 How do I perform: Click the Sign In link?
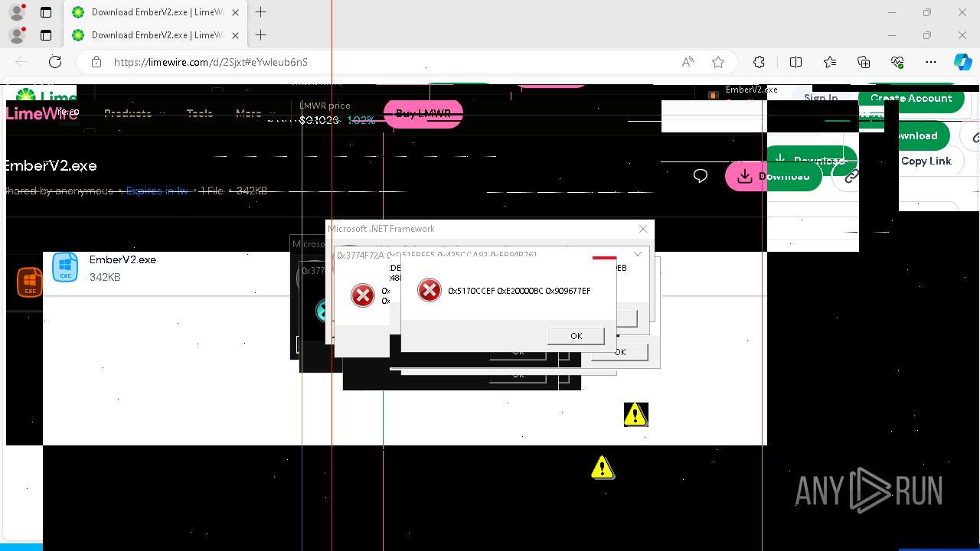(x=821, y=98)
